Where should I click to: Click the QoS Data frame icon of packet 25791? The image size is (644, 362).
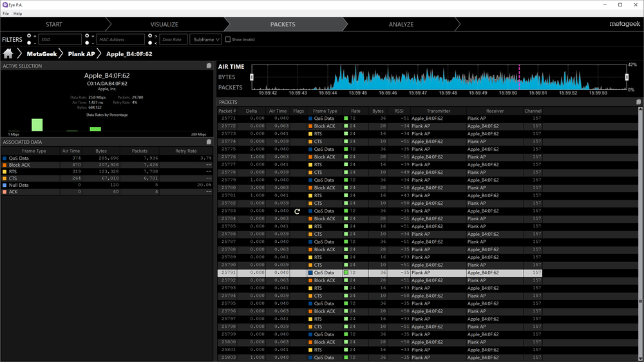(x=310, y=273)
